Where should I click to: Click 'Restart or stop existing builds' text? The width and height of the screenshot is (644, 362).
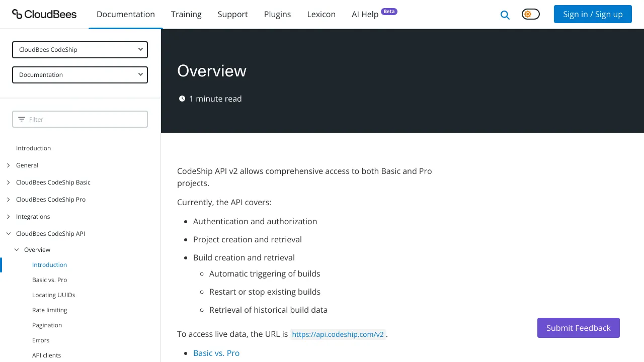(265, 292)
